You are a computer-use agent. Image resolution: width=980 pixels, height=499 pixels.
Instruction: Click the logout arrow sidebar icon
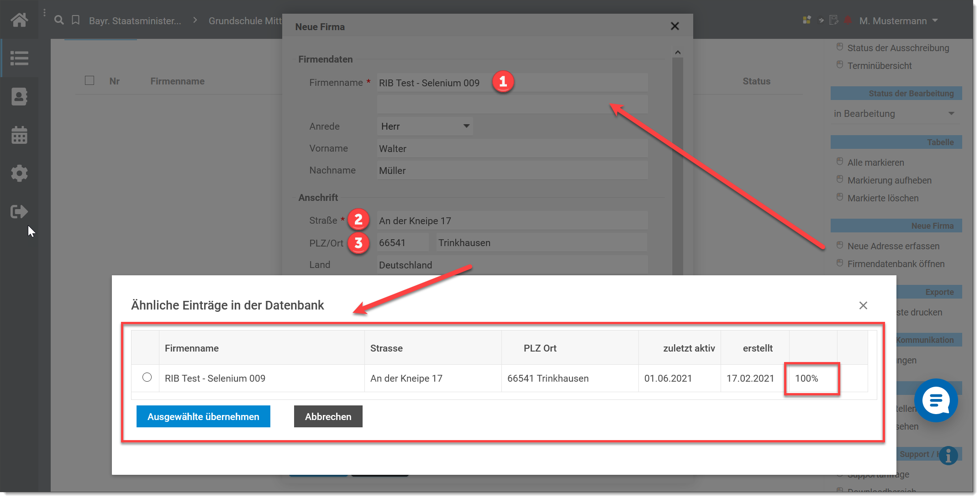19,211
